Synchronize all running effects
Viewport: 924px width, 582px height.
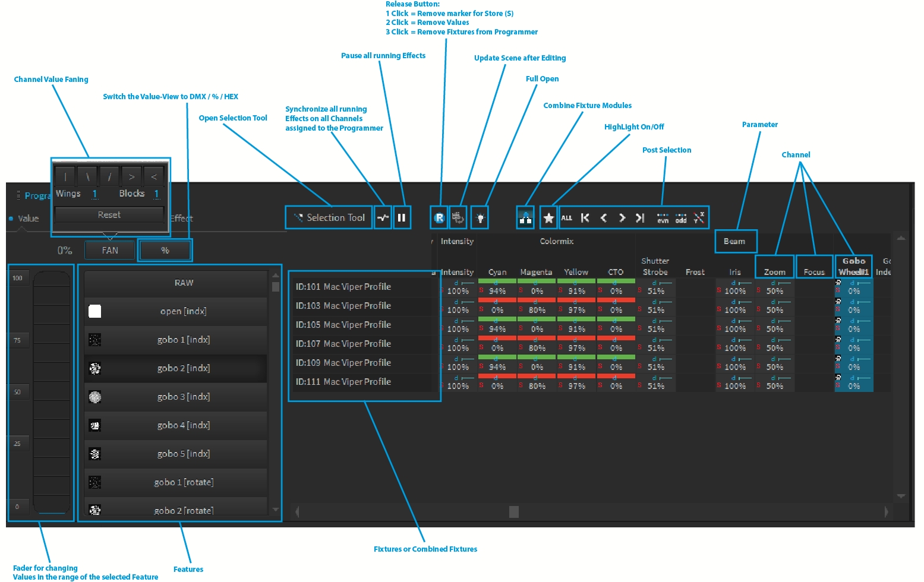pos(383,218)
